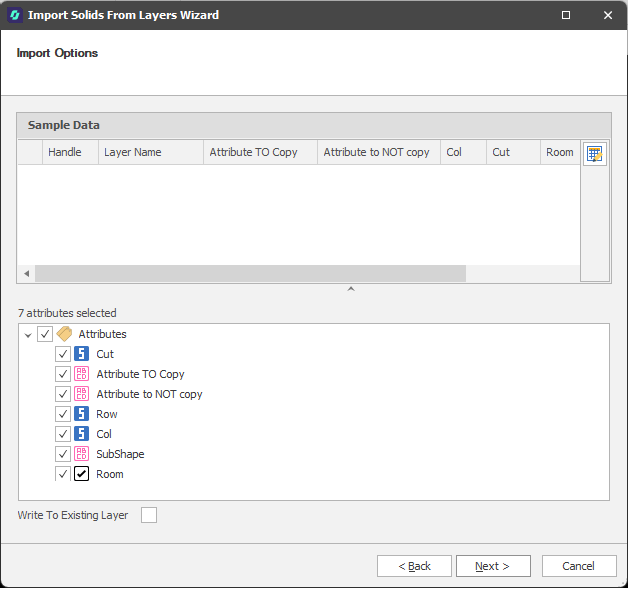Click the Next button
This screenshot has width=629, height=592.
[493, 566]
